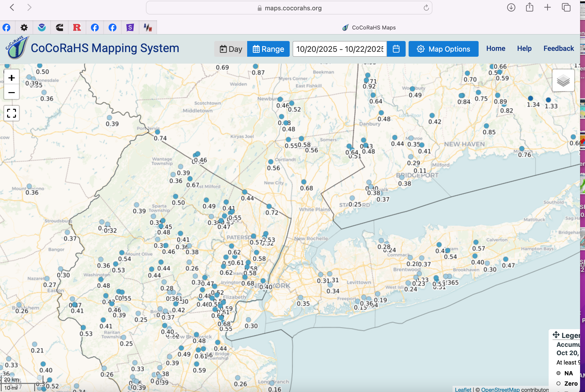Switch to Day mode
585x392 pixels.
231,49
